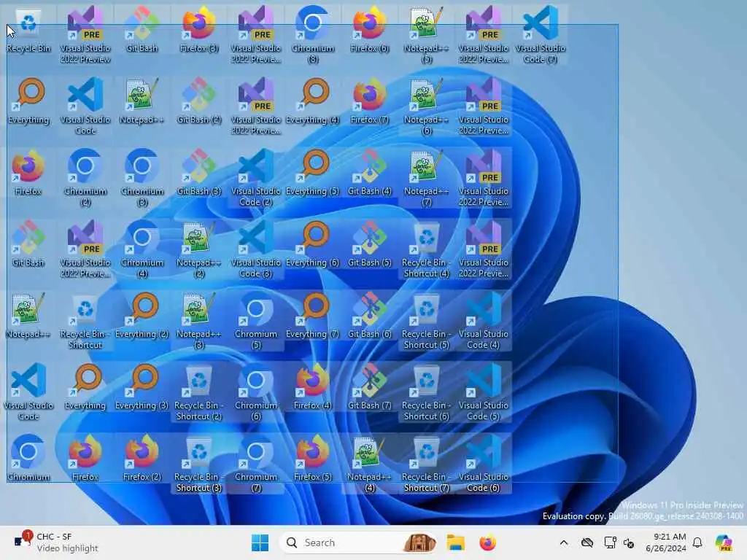Click the Chromium (2) shortcut
747x560 pixels.
pos(85,178)
